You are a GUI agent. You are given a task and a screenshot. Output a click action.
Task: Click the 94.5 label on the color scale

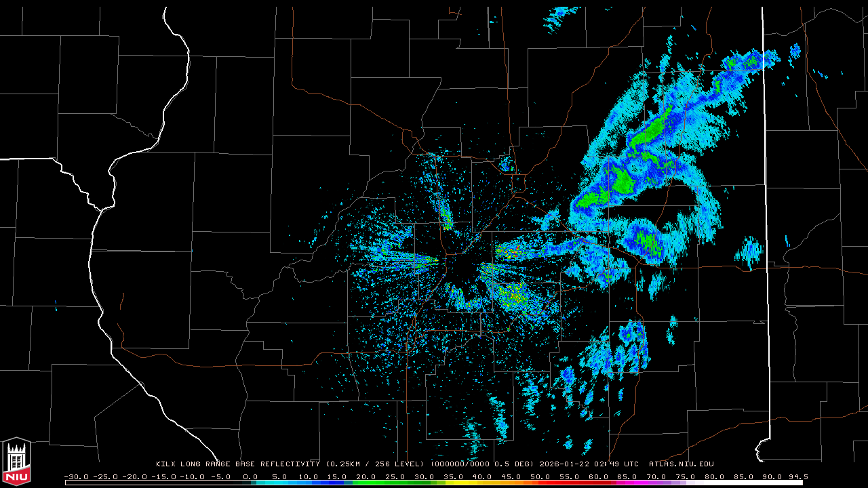(797, 476)
